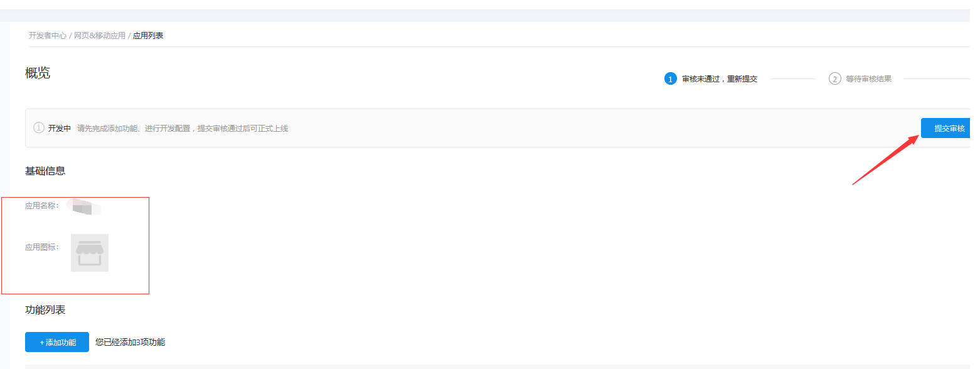980x369 pixels.
Task: Click the hint text about 添加功能 and 开发配置
Action: [182, 128]
